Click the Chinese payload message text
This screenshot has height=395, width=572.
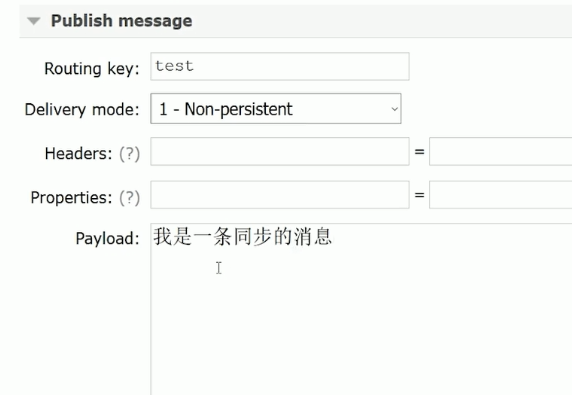(243, 236)
